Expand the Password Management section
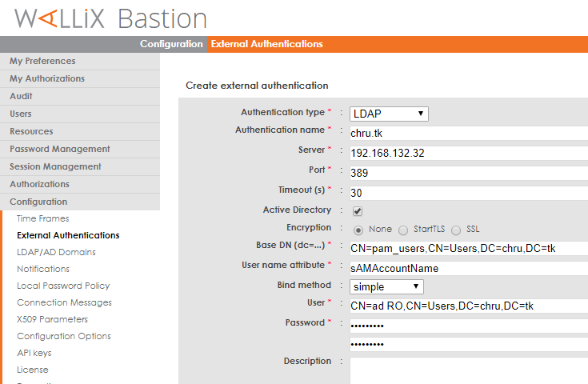Viewport: 588px width, 384px height. coord(60,149)
